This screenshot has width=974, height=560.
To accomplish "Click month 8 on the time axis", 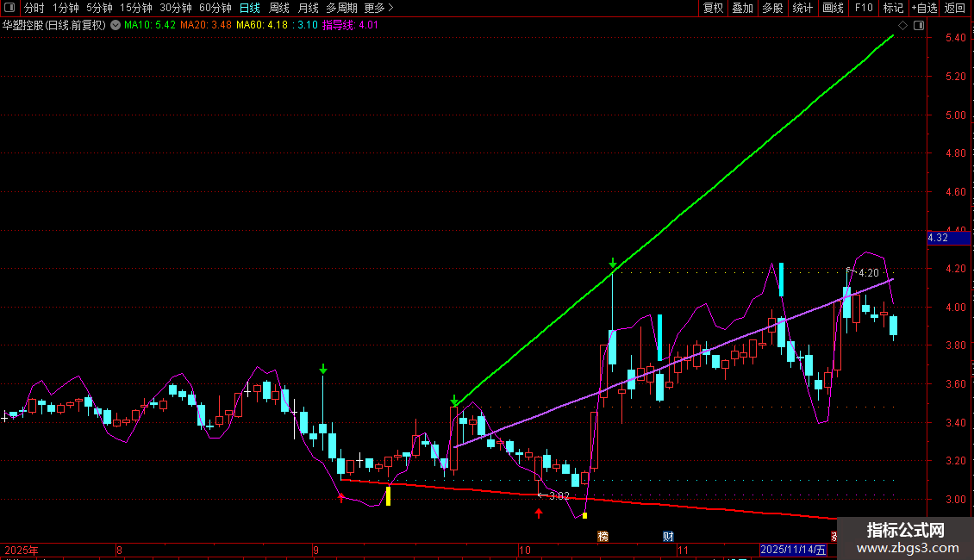I will click(119, 551).
